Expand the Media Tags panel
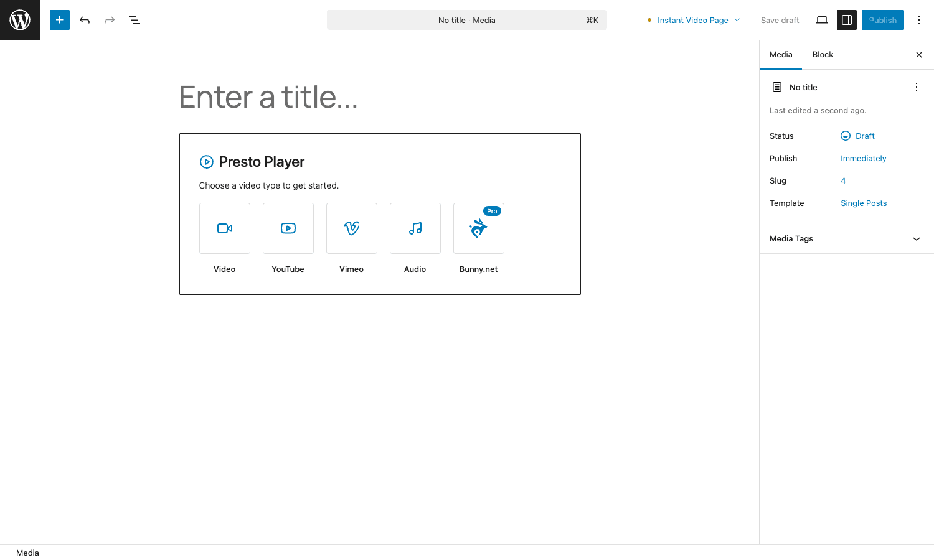 click(x=847, y=238)
